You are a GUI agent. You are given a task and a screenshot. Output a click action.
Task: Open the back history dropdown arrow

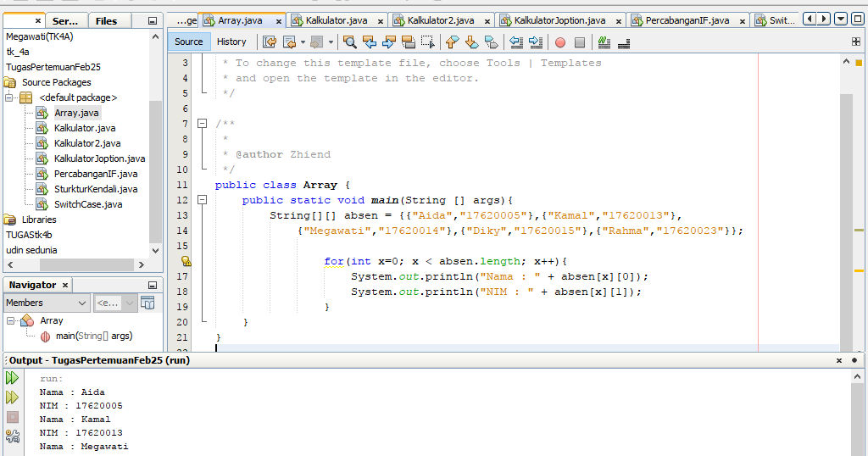(303, 42)
